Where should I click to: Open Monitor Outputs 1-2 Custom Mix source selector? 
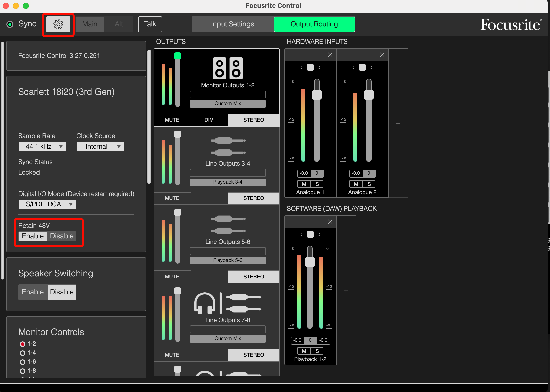click(228, 104)
